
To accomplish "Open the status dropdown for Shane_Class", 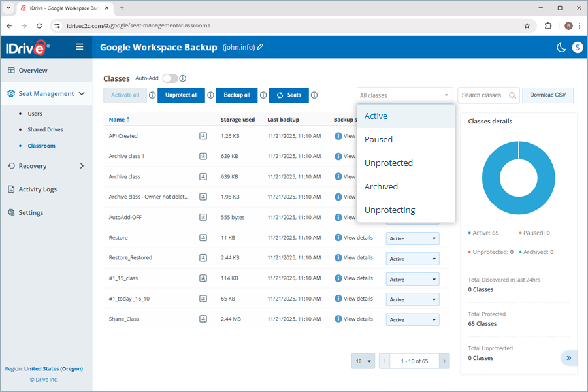I will 412,319.
